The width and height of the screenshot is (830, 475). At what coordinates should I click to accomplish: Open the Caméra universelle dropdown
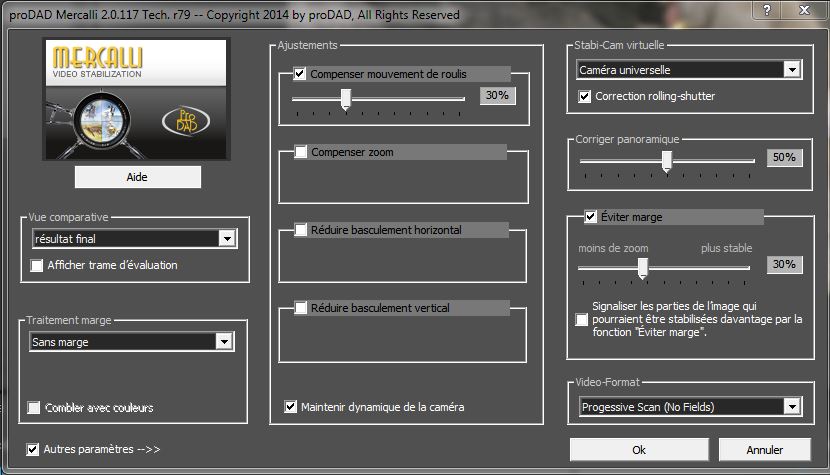(x=689, y=70)
